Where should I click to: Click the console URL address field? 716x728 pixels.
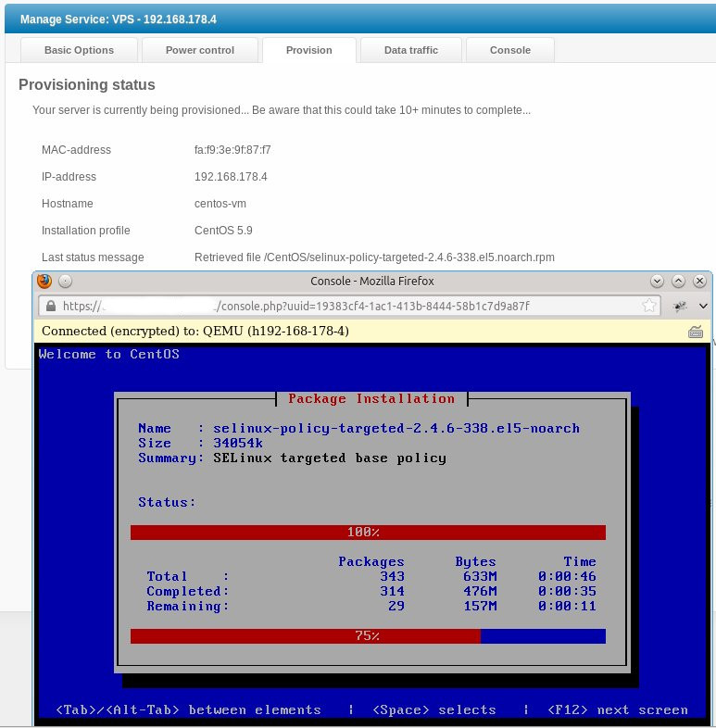coord(349,306)
